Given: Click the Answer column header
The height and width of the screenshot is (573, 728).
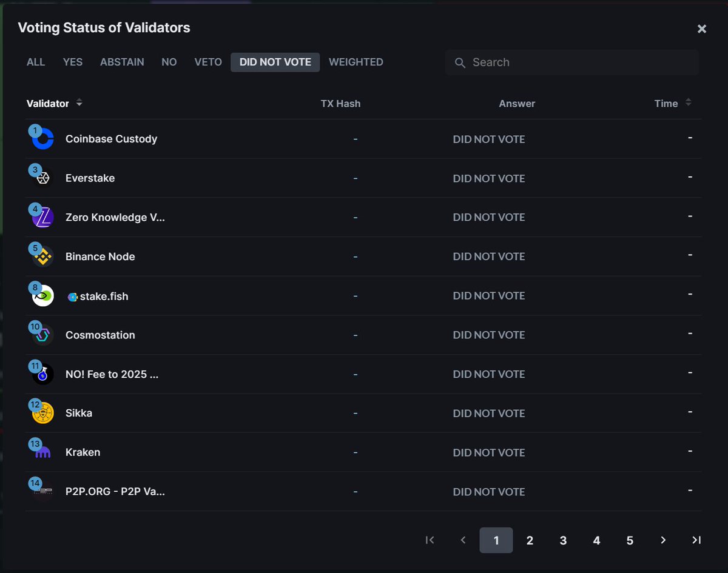Looking at the screenshot, I should click(517, 104).
